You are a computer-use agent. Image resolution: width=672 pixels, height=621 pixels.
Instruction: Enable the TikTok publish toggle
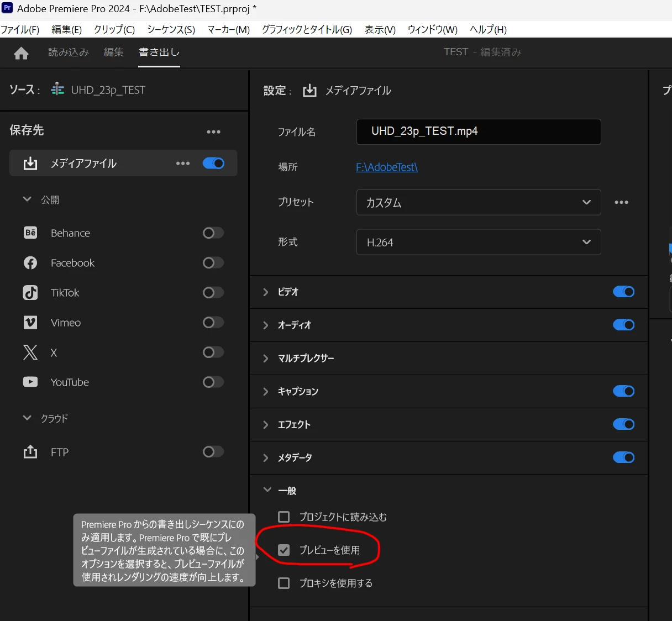(213, 292)
